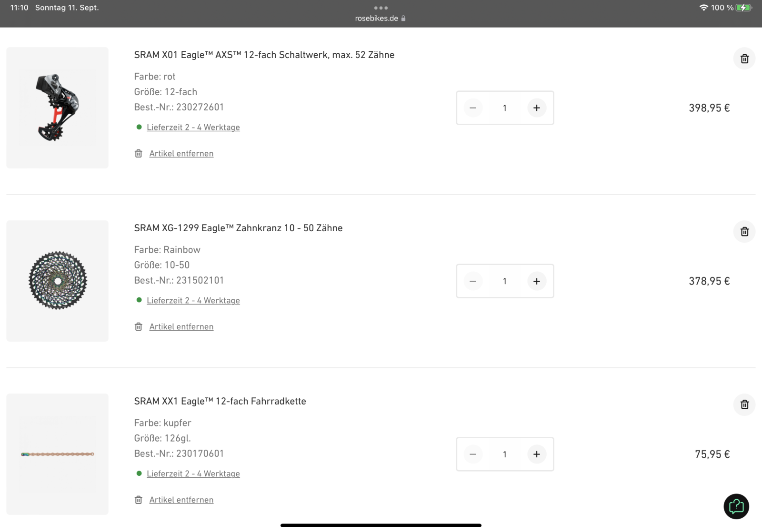The height and width of the screenshot is (532, 762).
Task: Open the red Schaltwerk product thumbnail
Action: (x=58, y=108)
